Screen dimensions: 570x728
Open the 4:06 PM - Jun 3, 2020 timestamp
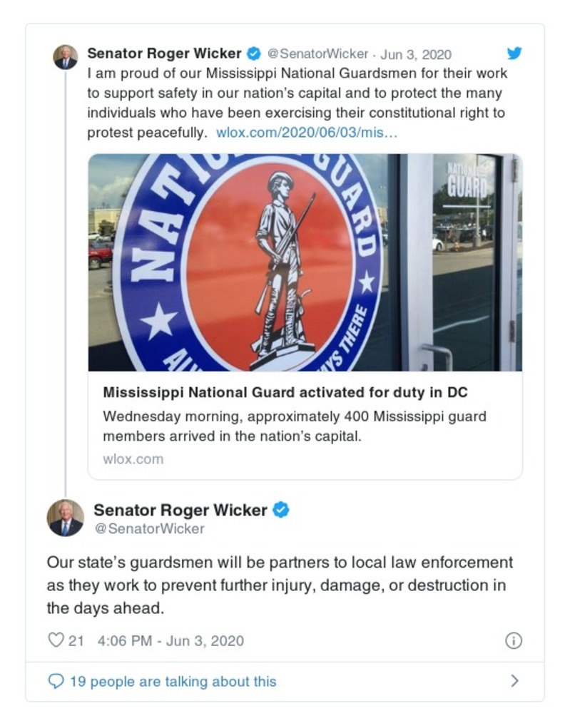pyautogui.click(x=171, y=641)
